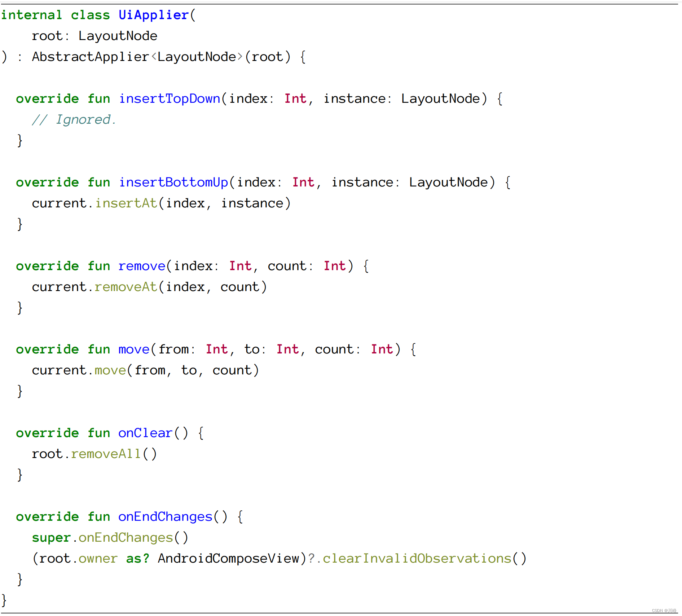Click the 'owner' property after root
Image resolution: width=682 pixels, height=616 pixels.
tap(98, 559)
